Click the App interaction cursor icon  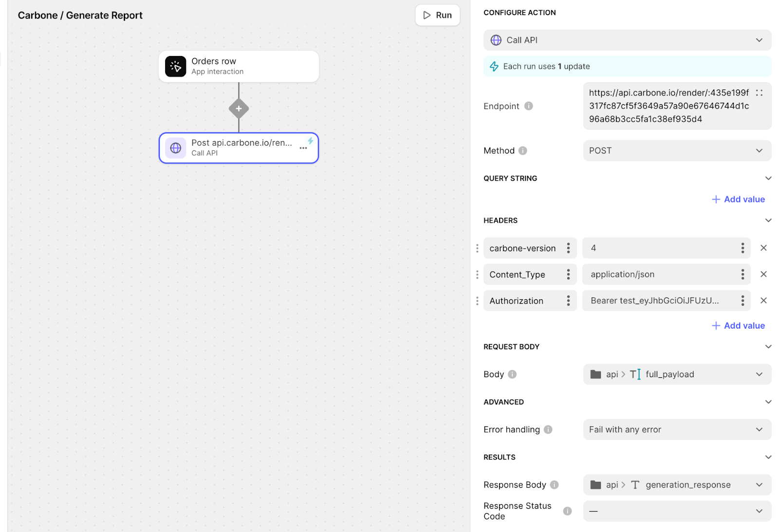coord(176,67)
